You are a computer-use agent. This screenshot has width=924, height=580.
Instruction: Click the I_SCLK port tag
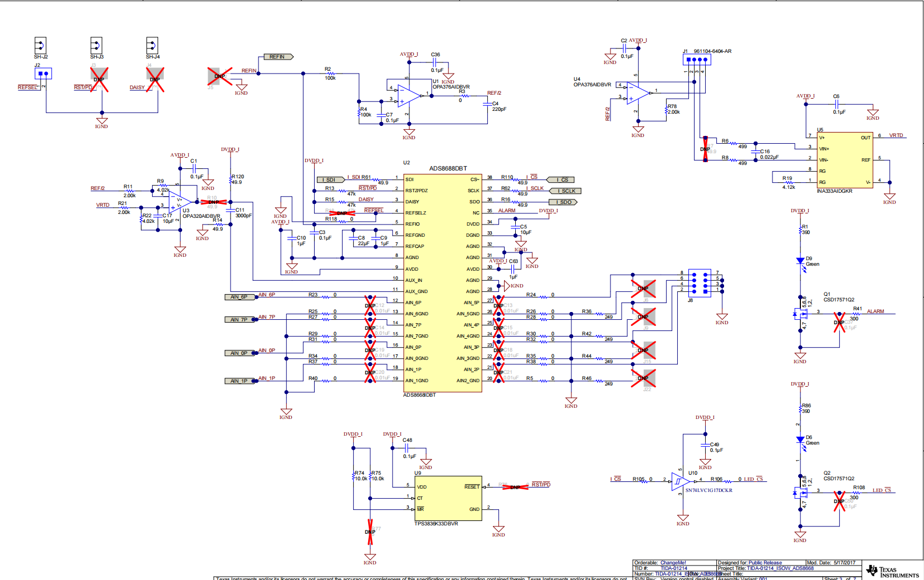pyautogui.click(x=565, y=191)
